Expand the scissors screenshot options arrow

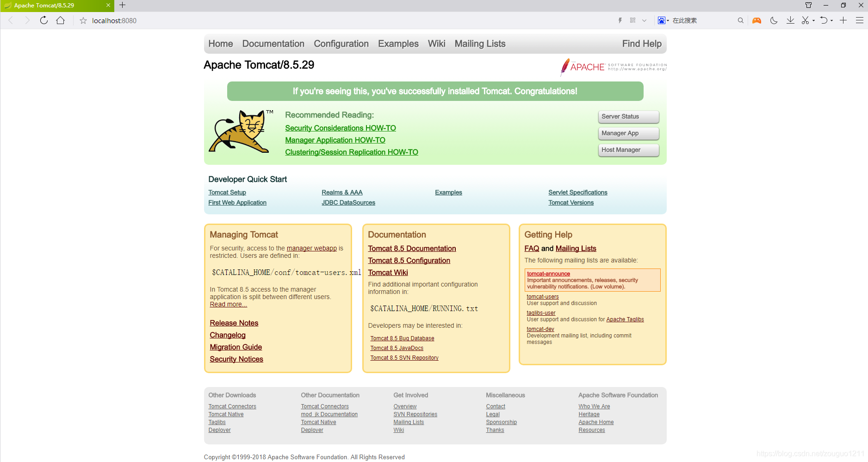pos(813,21)
